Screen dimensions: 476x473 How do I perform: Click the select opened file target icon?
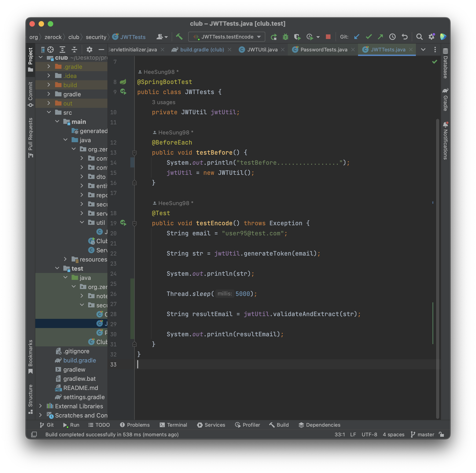click(x=50, y=50)
